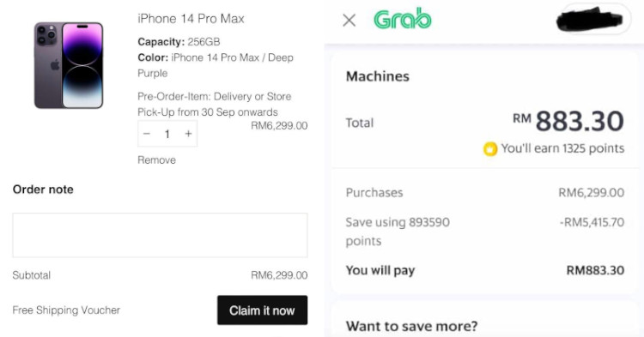Viewport: 644px width, 337px height.
Task: Click the You'll earn 1325 points text
Action: pyautogui.click(x=562, y=148)
